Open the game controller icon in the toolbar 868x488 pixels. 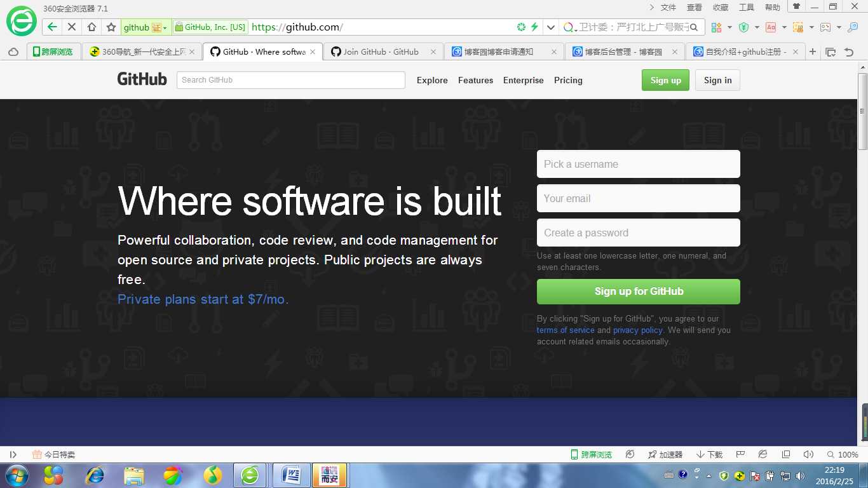click(x=825, y=27)
